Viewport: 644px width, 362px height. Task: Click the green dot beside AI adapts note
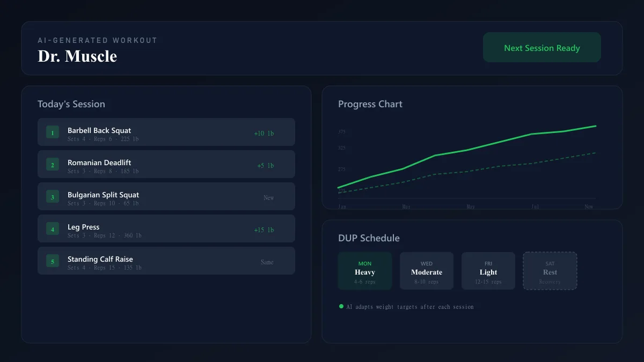pos(341,306)
